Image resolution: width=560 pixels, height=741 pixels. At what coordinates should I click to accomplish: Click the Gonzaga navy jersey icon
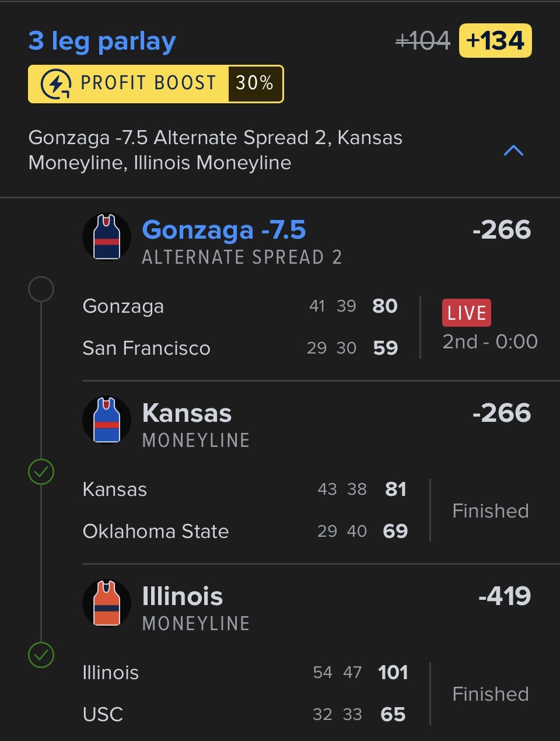pos(107,237)
